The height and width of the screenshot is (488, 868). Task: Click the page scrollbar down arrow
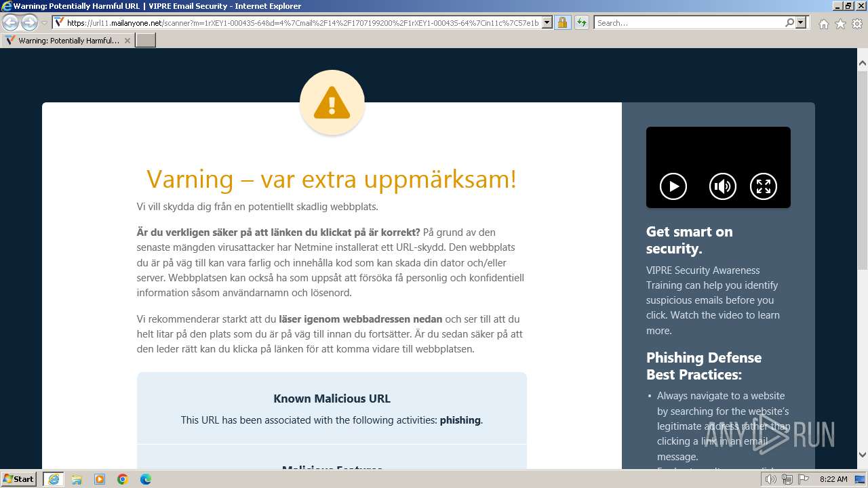coord(862,455)
